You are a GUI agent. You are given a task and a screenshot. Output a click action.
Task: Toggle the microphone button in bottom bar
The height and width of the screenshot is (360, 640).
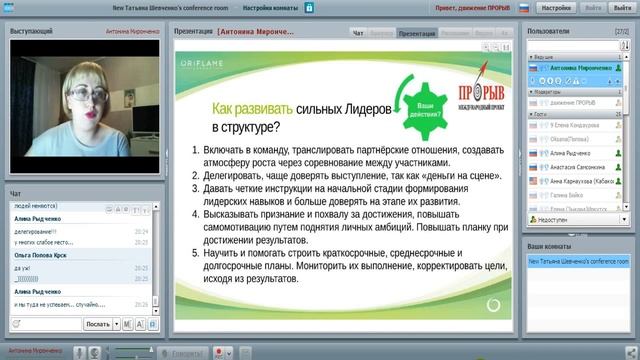79,353
